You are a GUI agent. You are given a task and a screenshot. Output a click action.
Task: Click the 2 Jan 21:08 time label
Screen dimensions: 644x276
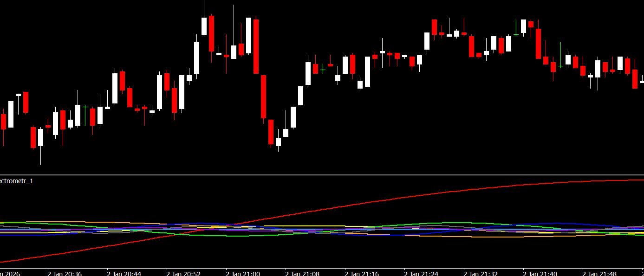(302, 274)
